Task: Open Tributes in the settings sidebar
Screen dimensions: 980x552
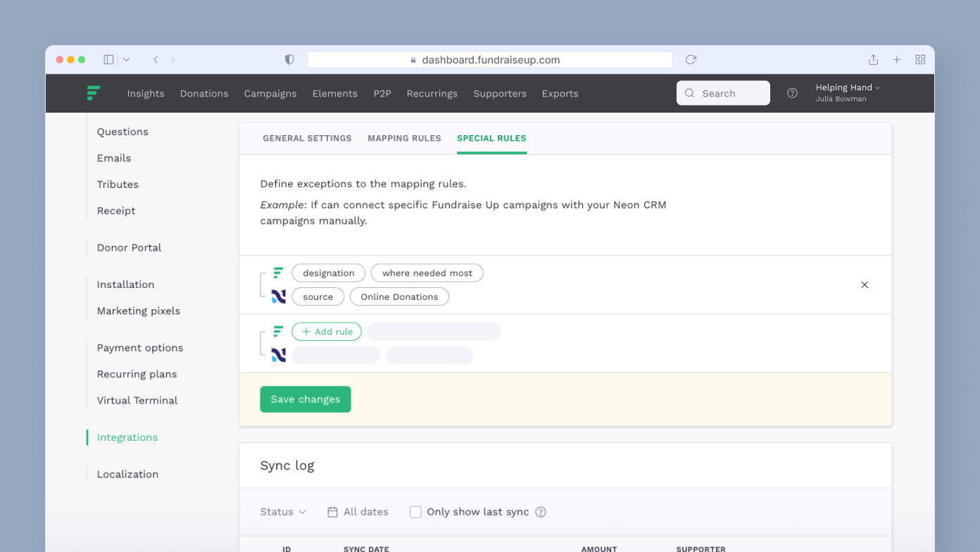Action: tap(118, 184)
